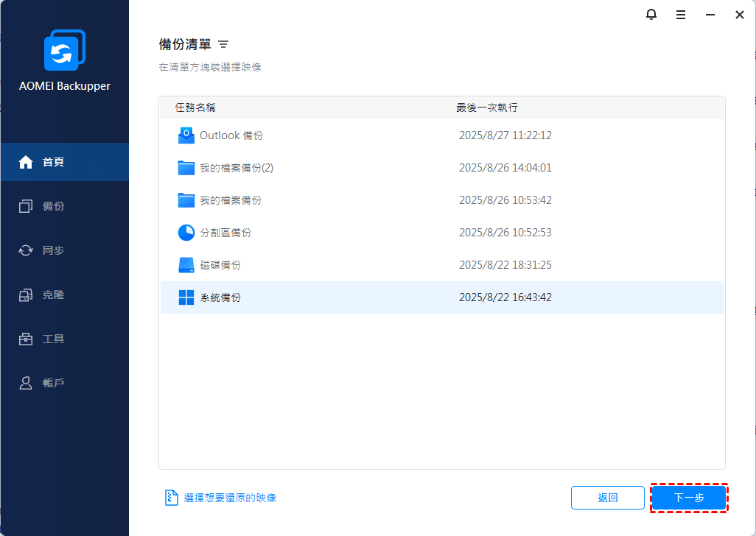Click the date 2025/8/26 10:52:53

point(505,233)
